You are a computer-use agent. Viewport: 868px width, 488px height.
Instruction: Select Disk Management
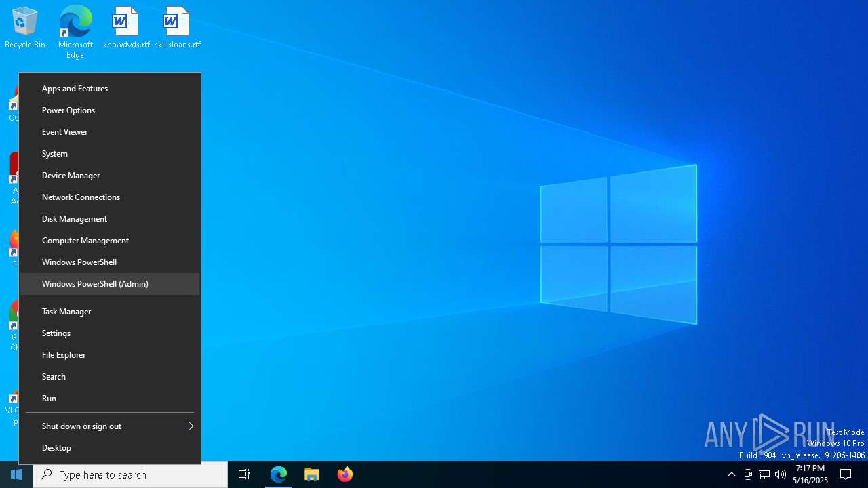[x=110, y=219]
